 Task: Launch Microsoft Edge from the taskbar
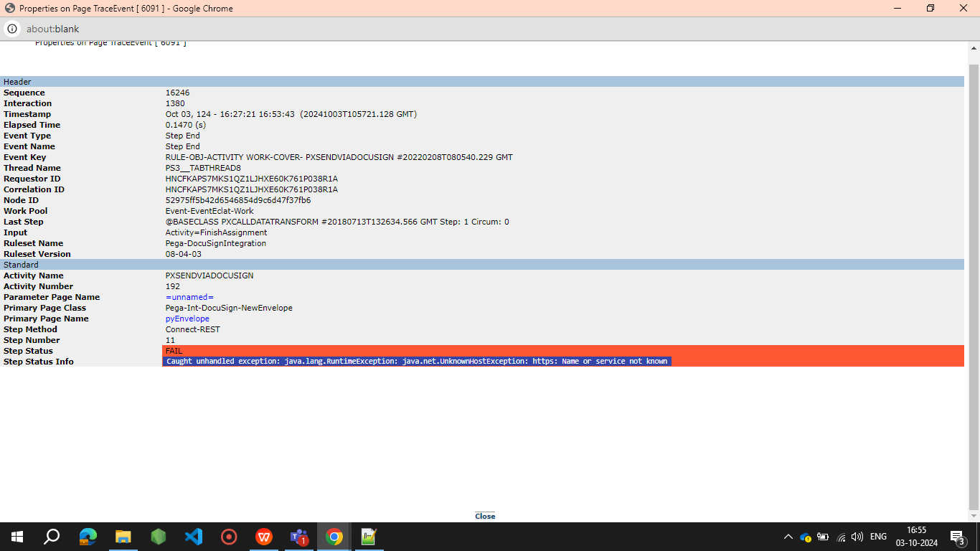click(88, 537)
